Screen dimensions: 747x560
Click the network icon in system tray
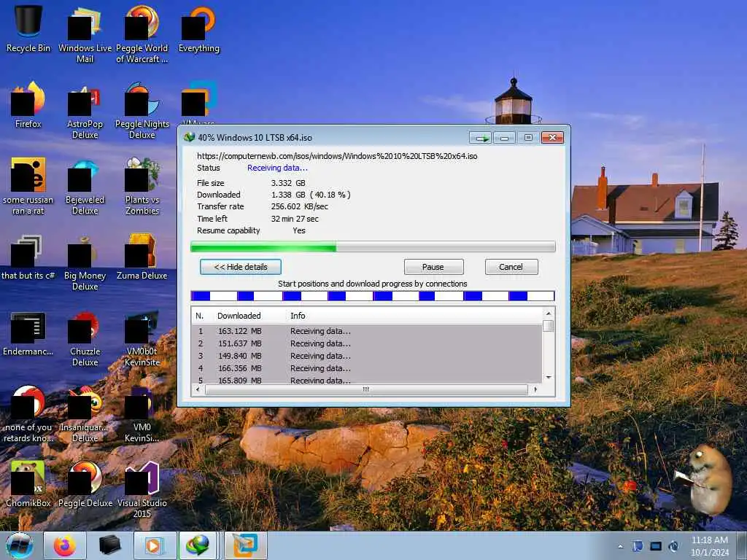tap(638, 546)
